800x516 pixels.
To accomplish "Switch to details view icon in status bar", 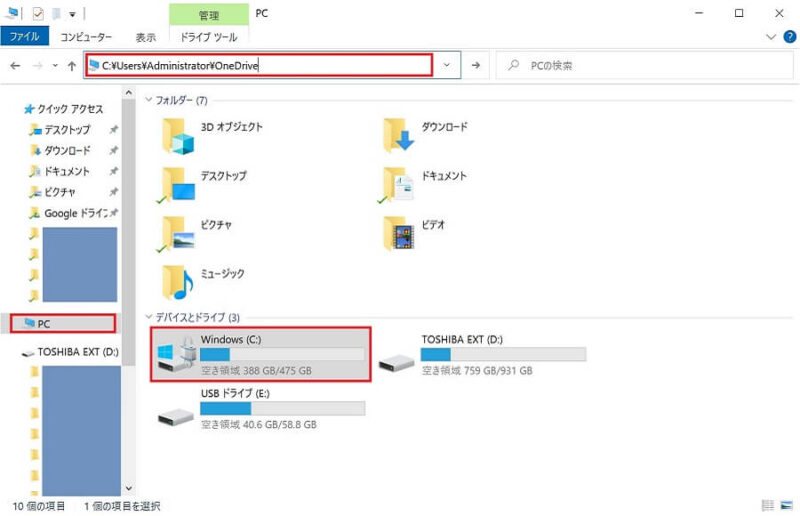I will click(767, 505).
